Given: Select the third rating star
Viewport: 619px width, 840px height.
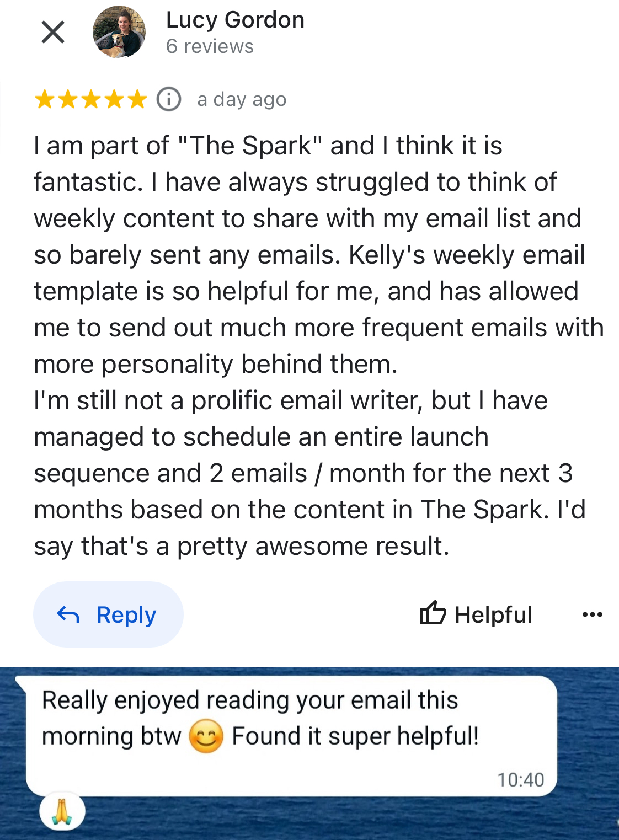Looking at the screenshot, I should coord(91,100).
